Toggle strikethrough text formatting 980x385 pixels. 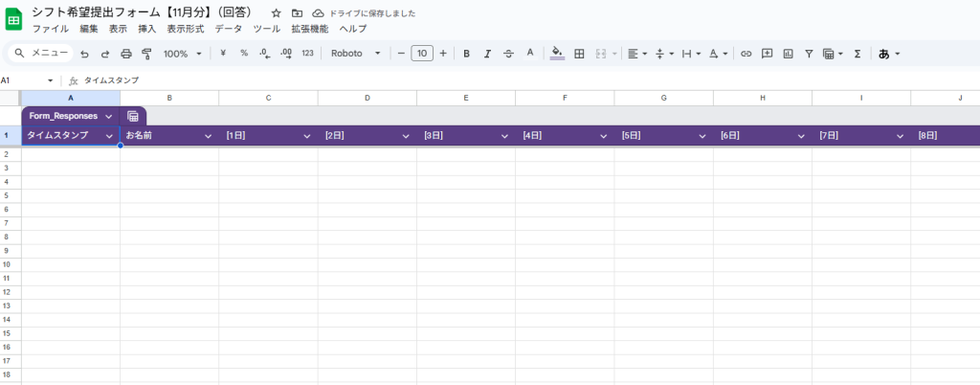[508, 54]
